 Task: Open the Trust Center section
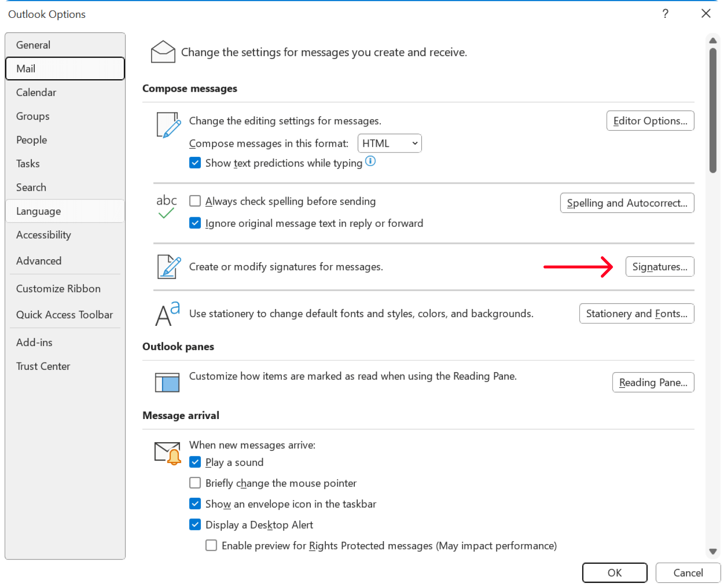[x=43, y=366]
